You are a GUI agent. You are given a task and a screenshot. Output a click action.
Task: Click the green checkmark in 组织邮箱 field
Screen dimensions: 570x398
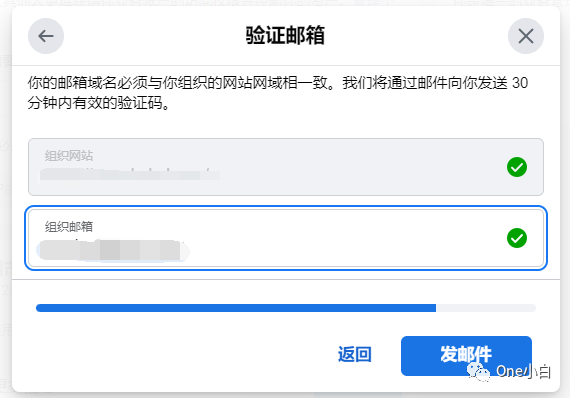tap(517, 238)
